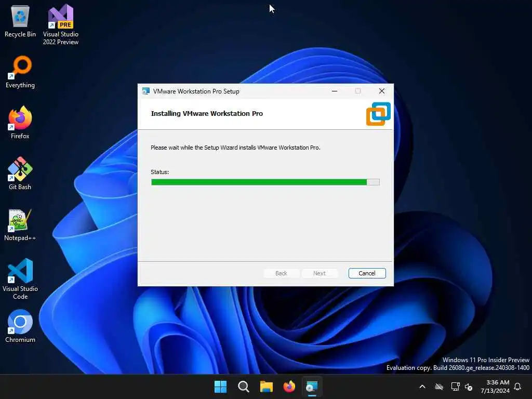This screenshot has height=399, width=532.
Task: Open taskbar Search
Action: coord(243,387)
